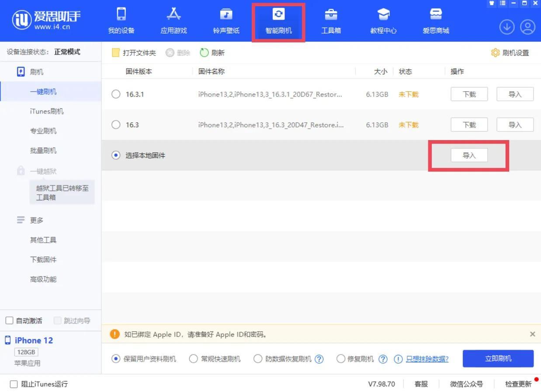Open the user account icon

[527, 27]
